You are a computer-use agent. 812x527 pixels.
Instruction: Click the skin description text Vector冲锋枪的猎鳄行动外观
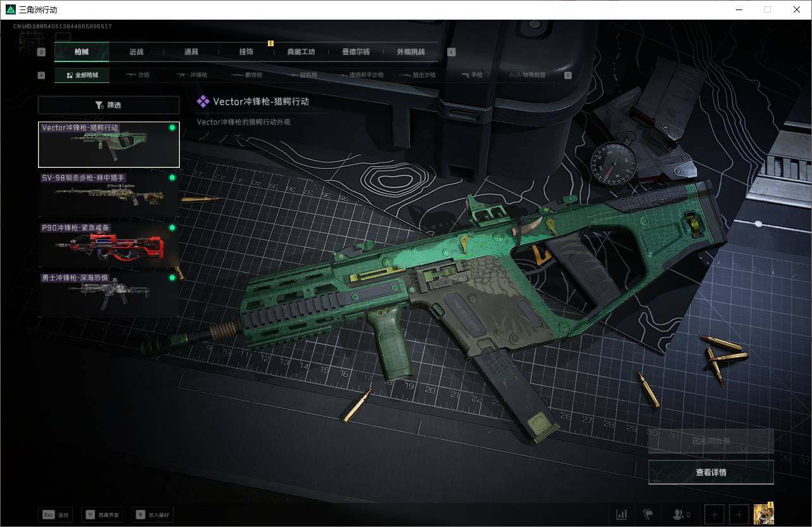click(x=244, y=122)
